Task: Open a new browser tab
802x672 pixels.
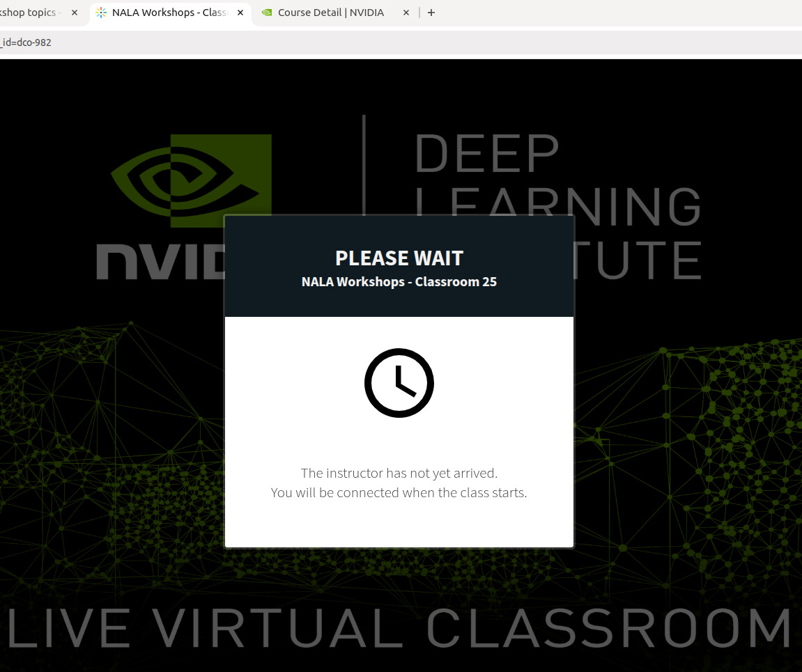Action: 431,13
